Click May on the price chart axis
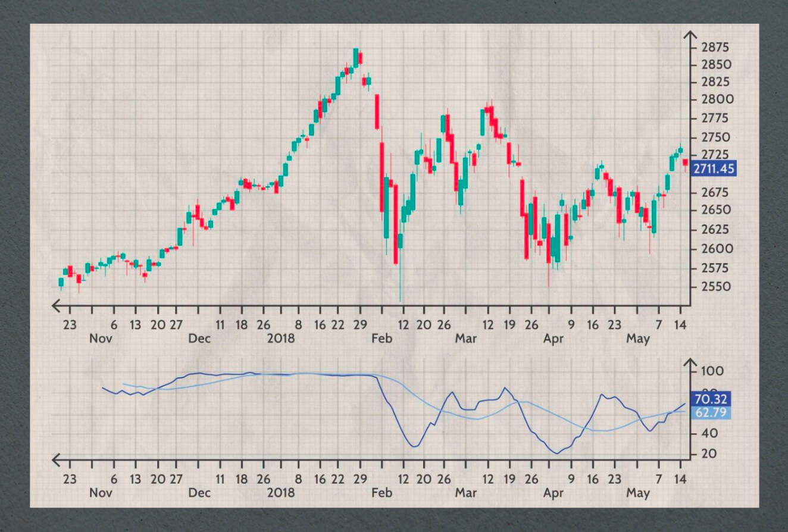This screenshot has width=788, height=532. (638, 339)
